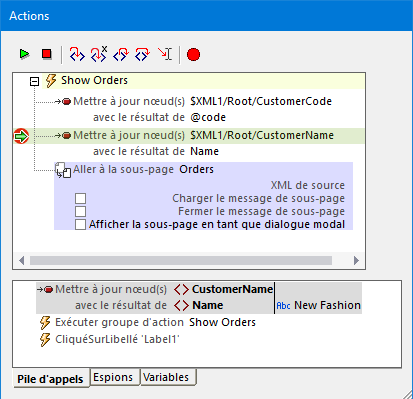Click the update node icon for CustomerCode
Screen dimensions: 413x399
pos(63,101)
